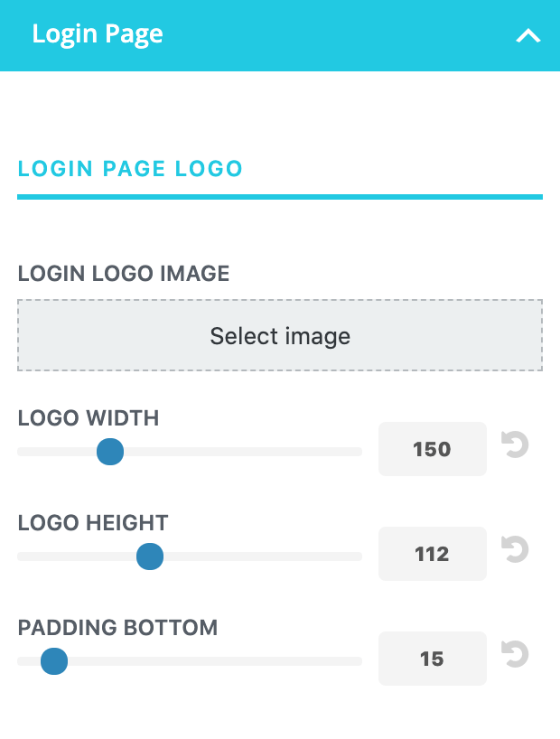The height and width of the screenshot is (739, 560).
Task: Click Select image upload button
Action: [280, 335]
